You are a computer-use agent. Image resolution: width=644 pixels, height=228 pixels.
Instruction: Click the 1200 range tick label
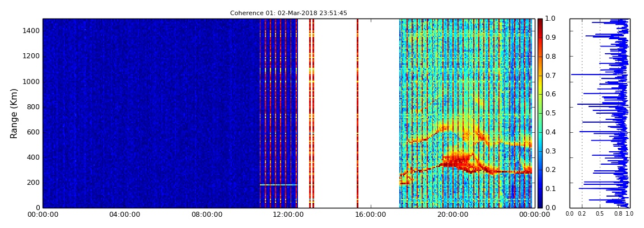point(31,56)
